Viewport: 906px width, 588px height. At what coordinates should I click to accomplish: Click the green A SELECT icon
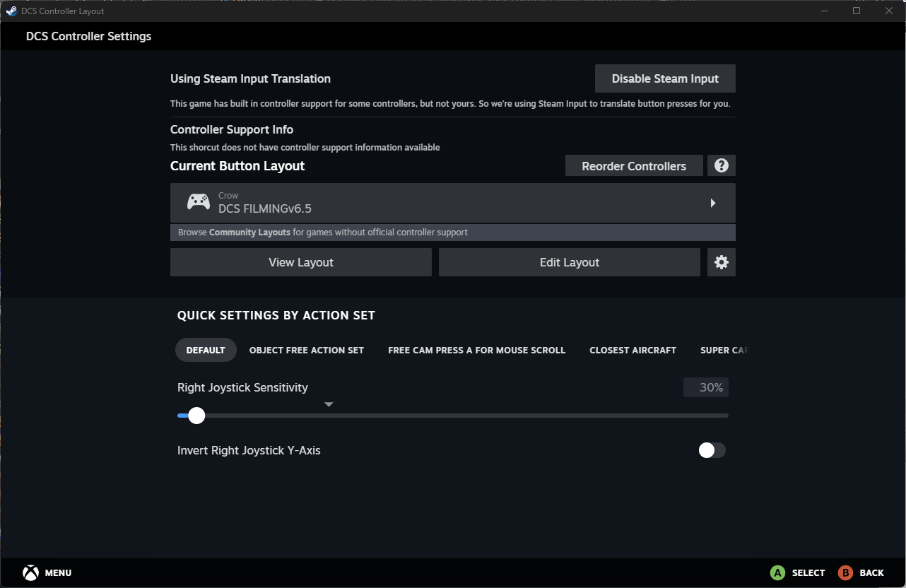point(777,572)
